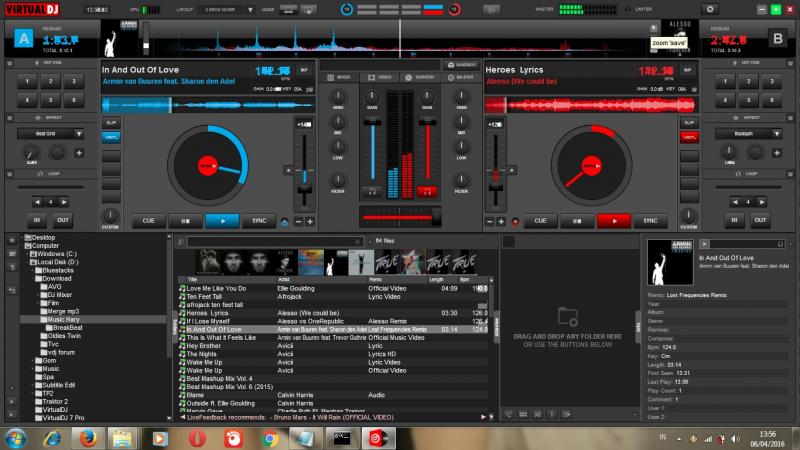Double loop length on deck B
The height and width of the screenshot is (450, 800).
762,203
